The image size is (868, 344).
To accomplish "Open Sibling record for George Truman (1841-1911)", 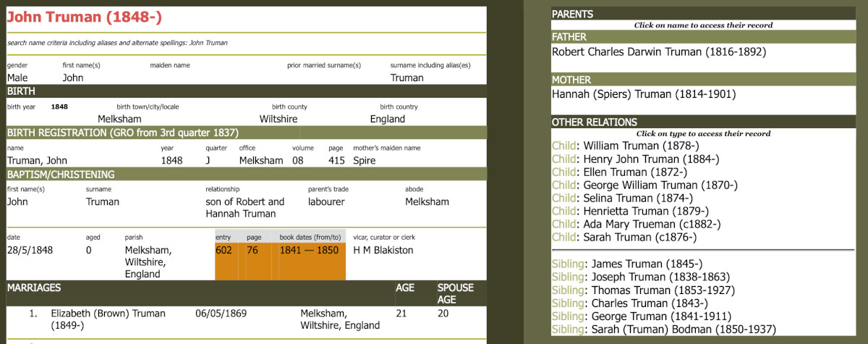I will click(x=568, y=316).
